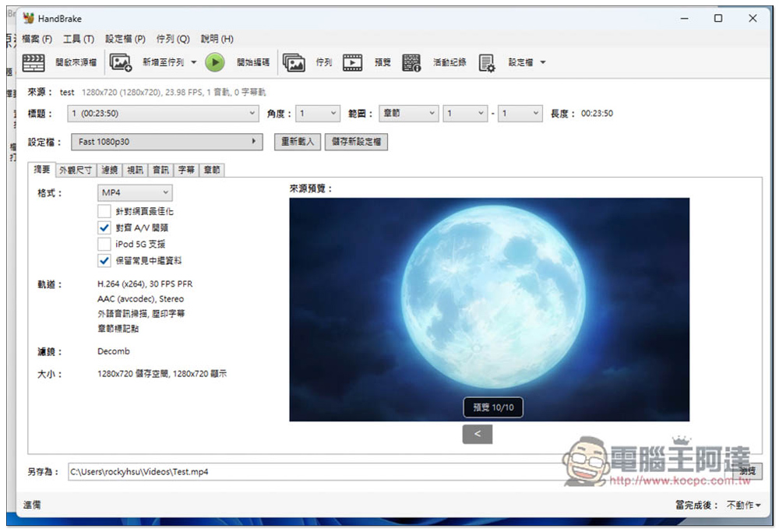Viewport: 779px width, 532px height.
Task: Click the H.264 (x264), 30 FPS PFR text
Action: [x=145, y=284]
